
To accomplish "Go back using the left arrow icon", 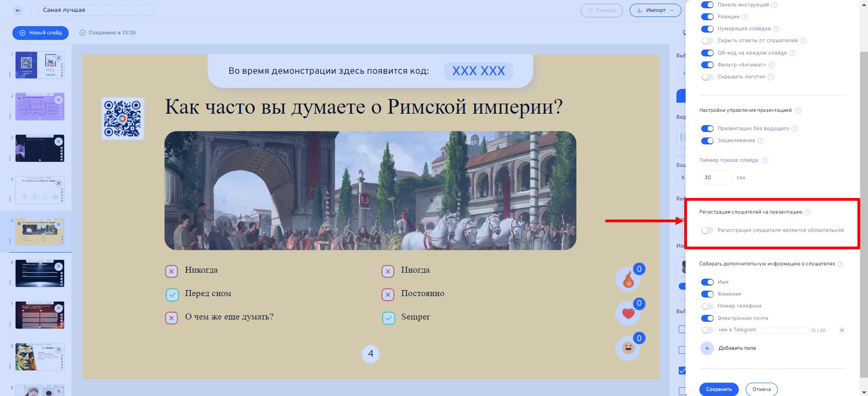I will coord(18,10).
